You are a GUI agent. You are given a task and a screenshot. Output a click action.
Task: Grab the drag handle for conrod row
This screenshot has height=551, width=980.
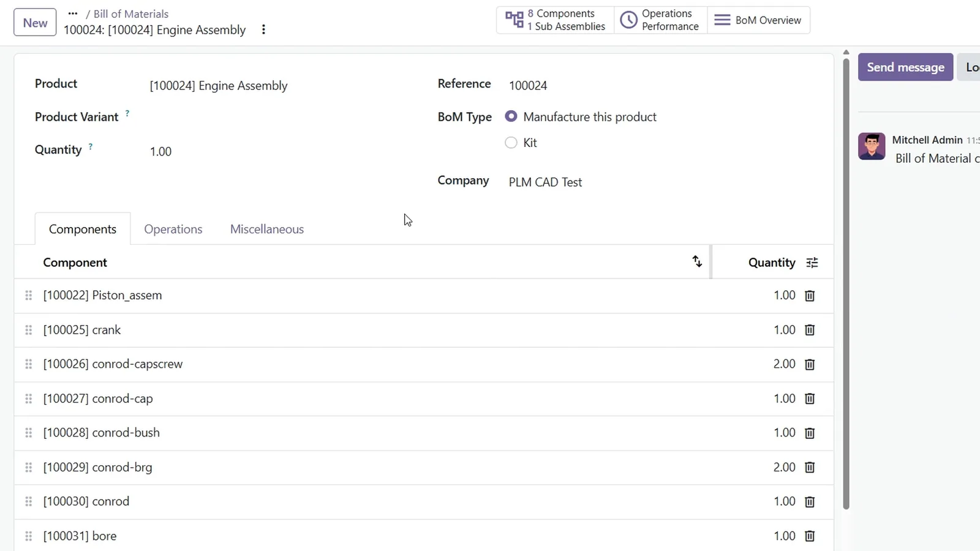[x=28, y=501]
